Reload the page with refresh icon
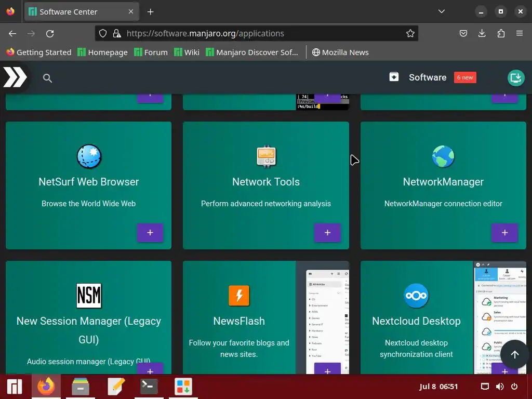This screenshot has height=399, width=532. (50, 34)
